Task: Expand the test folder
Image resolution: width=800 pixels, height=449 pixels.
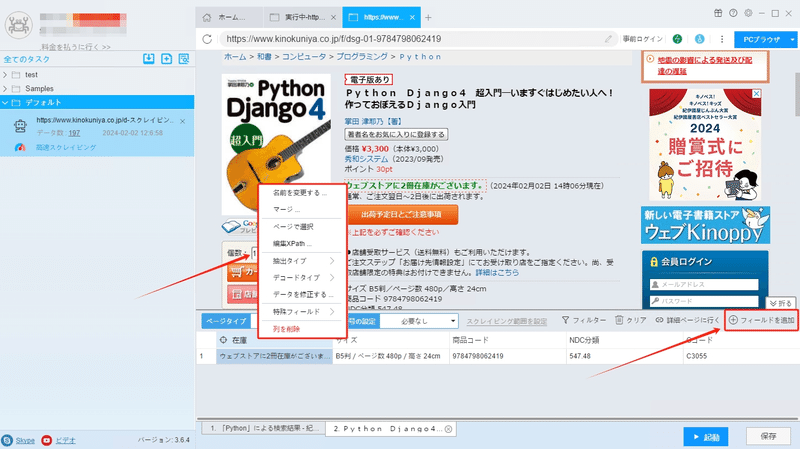Action: (5, 74)
